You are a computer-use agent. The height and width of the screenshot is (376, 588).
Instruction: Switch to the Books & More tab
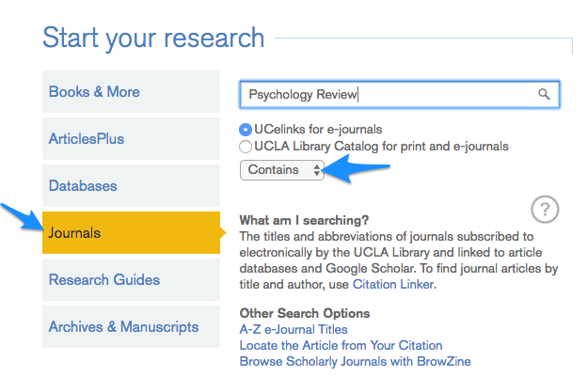tap(131, 92)
